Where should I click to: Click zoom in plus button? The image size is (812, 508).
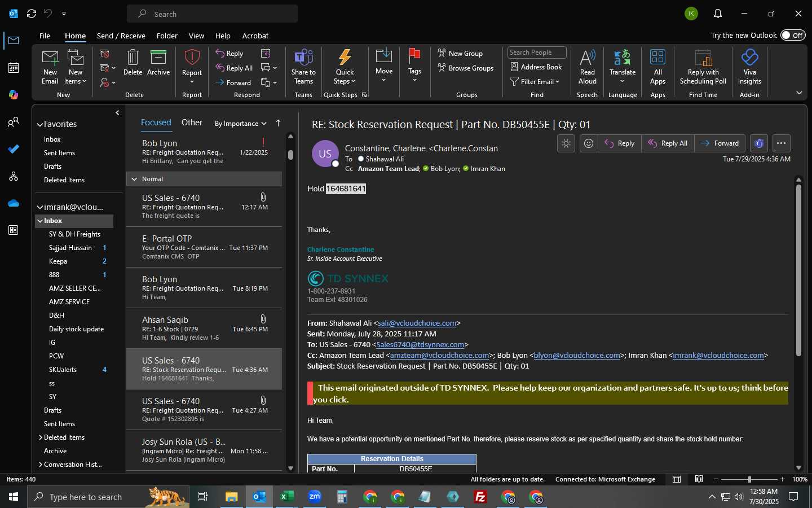coord(782,479)
